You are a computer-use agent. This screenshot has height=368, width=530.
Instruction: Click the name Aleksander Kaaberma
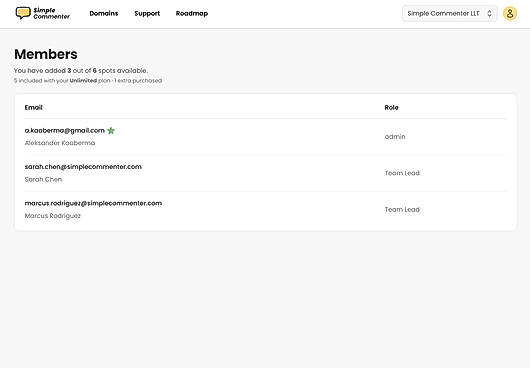(x=60, y=143)
